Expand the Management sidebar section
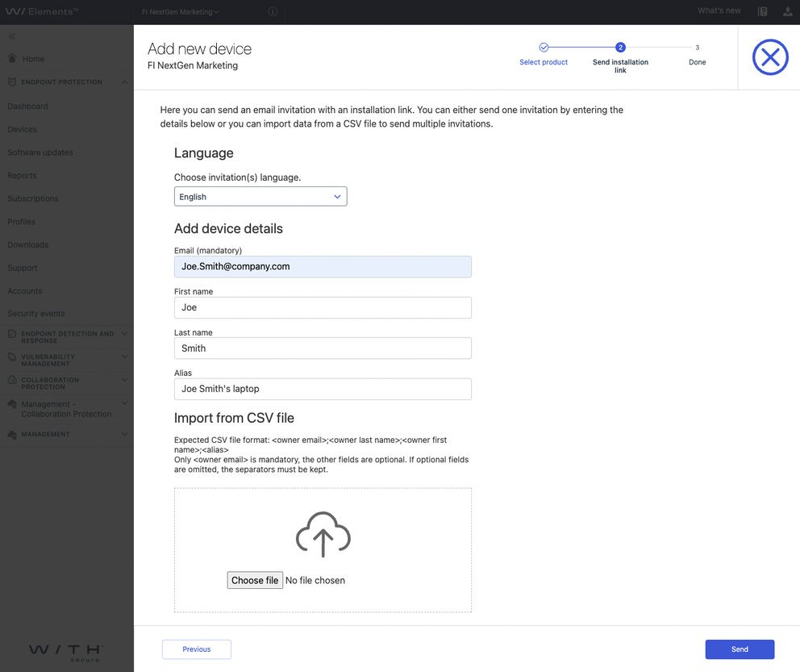Screen dimensions: 800x672 coord(124,434)
